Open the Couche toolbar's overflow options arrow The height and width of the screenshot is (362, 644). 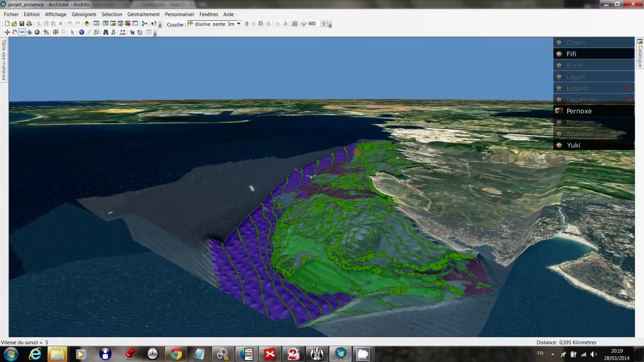pos(330,25)
